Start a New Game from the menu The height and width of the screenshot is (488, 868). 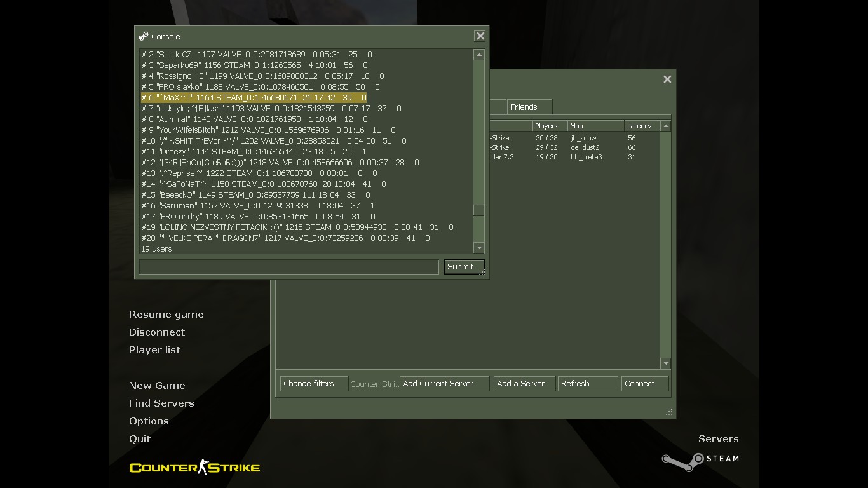157,386
